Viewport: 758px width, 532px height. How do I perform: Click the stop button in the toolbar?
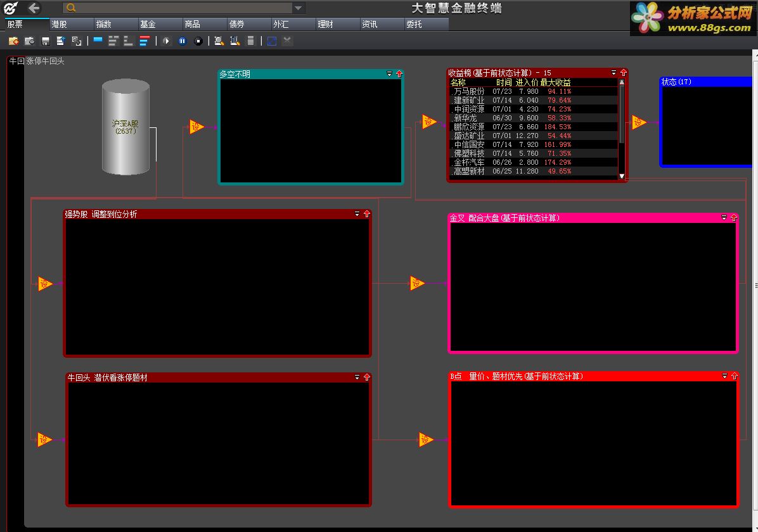198,41
